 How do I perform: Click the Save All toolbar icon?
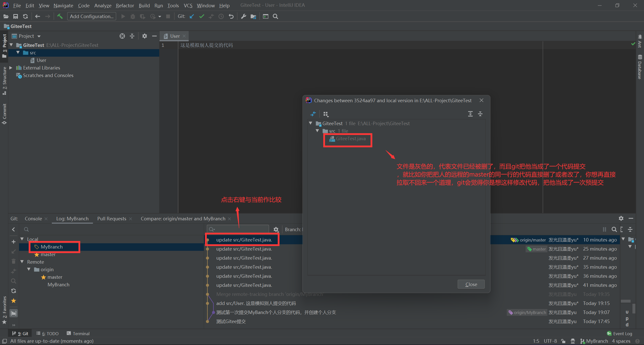(x=16, y=16)
